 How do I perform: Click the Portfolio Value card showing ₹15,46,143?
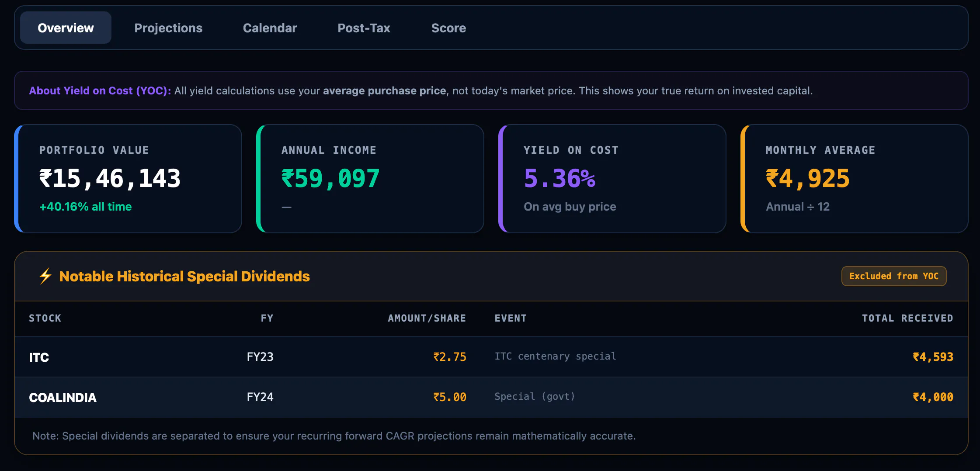(128, 179)
